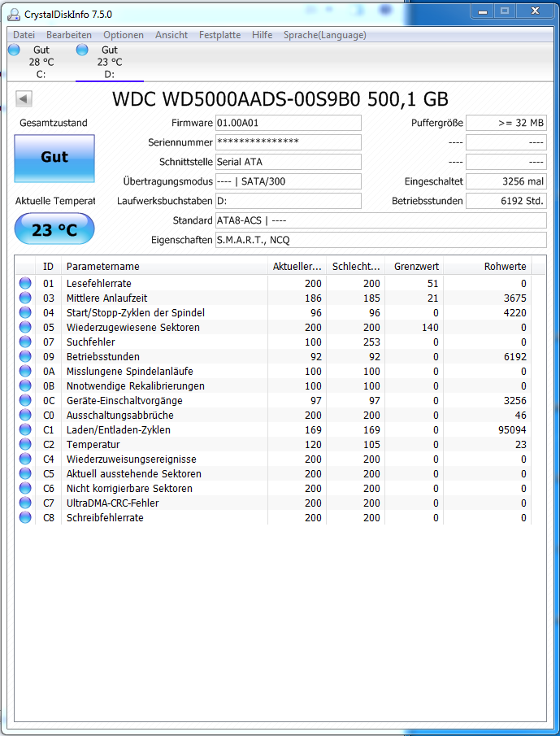Go to previous disk with the left arrow
This screenshot has height=736, width=560.
pyautogui.click(x=24, y=98)
